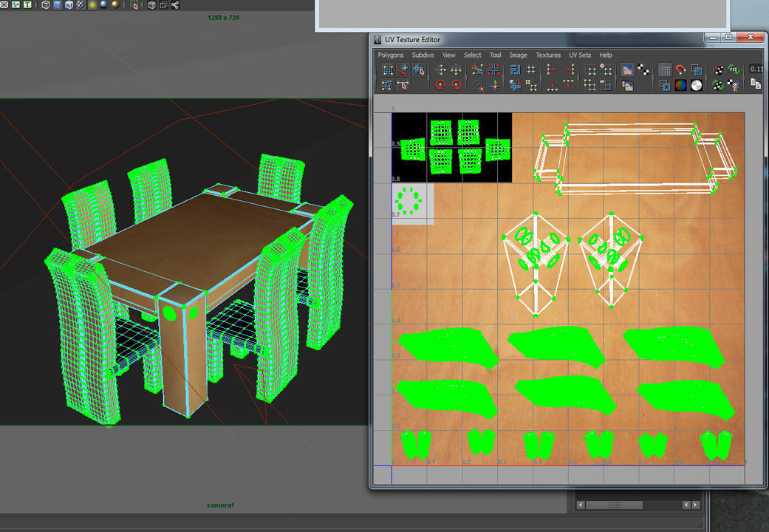Open the Select menu
This screenshot has height=532, width=769.
pyautogui.click(x=472, y=55)
